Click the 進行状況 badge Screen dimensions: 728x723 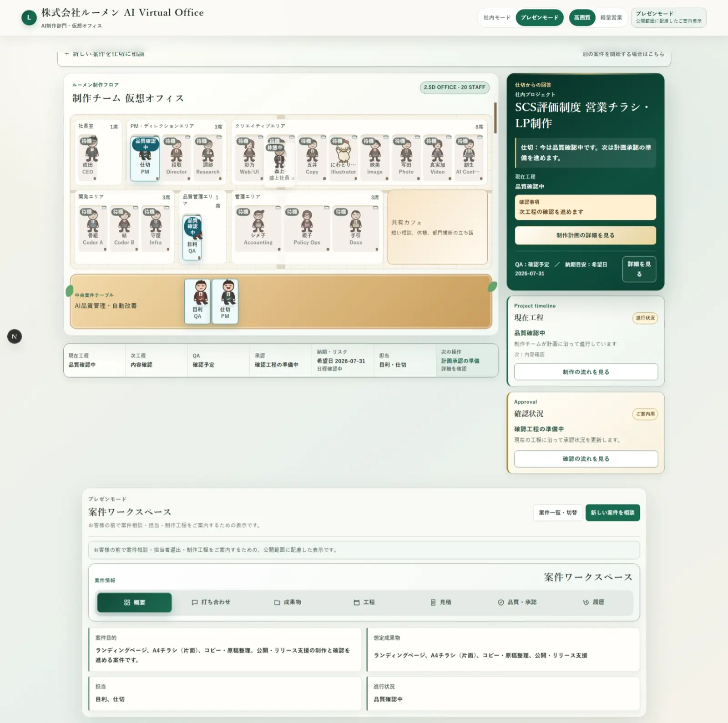pos(645,318)
